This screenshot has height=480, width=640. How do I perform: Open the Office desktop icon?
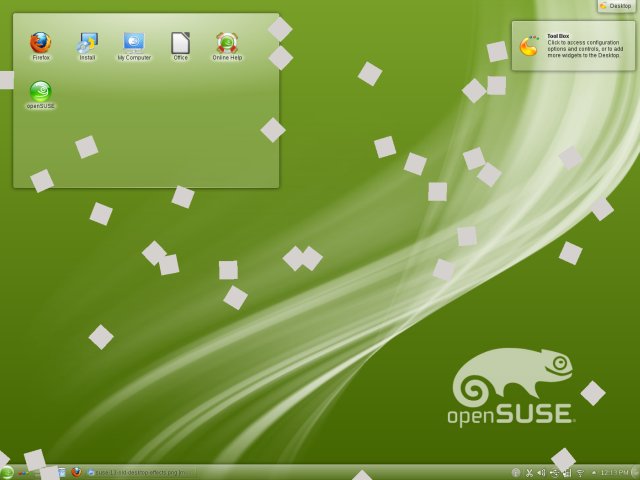[180, 46]
